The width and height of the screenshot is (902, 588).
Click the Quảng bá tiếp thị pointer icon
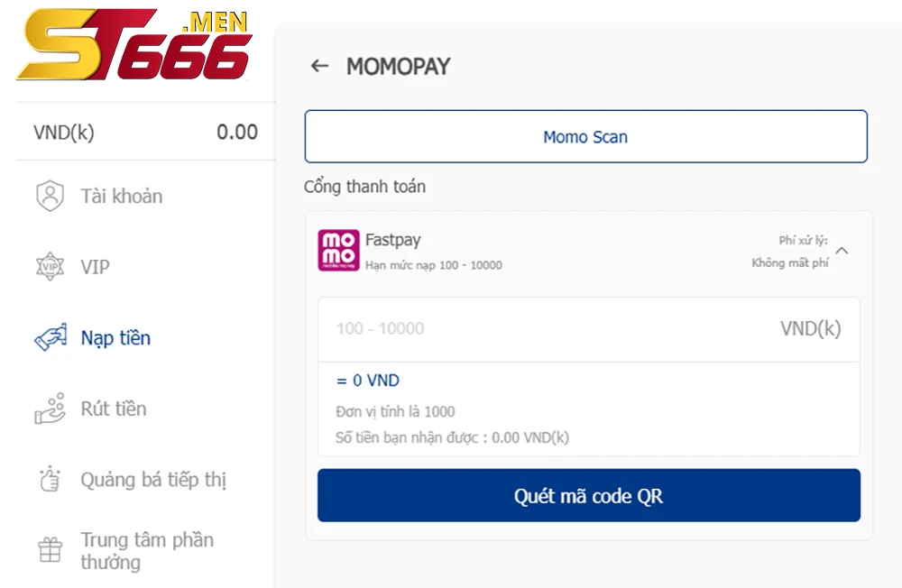[50, 479]
